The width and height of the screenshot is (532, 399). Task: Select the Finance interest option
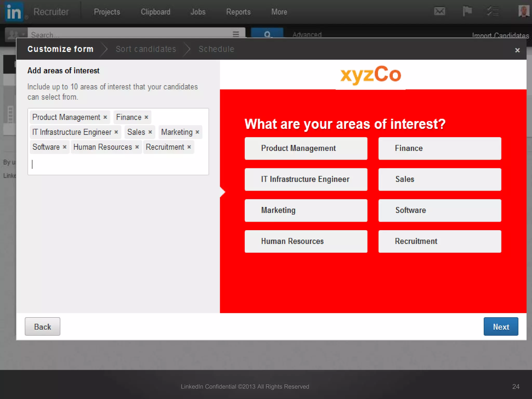pyautogui.click(x=440, y=148)
